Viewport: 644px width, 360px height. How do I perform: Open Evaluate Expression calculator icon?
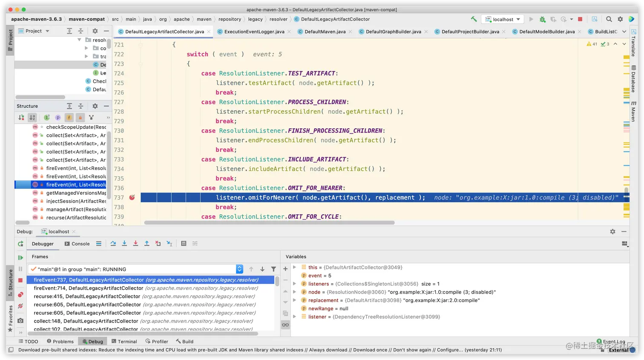click(184, 244)
